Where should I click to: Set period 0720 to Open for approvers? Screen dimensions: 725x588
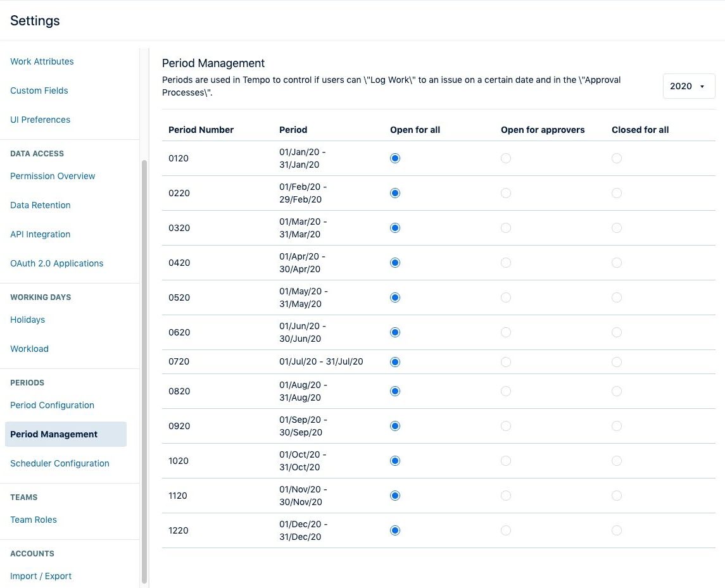(505, 361)
